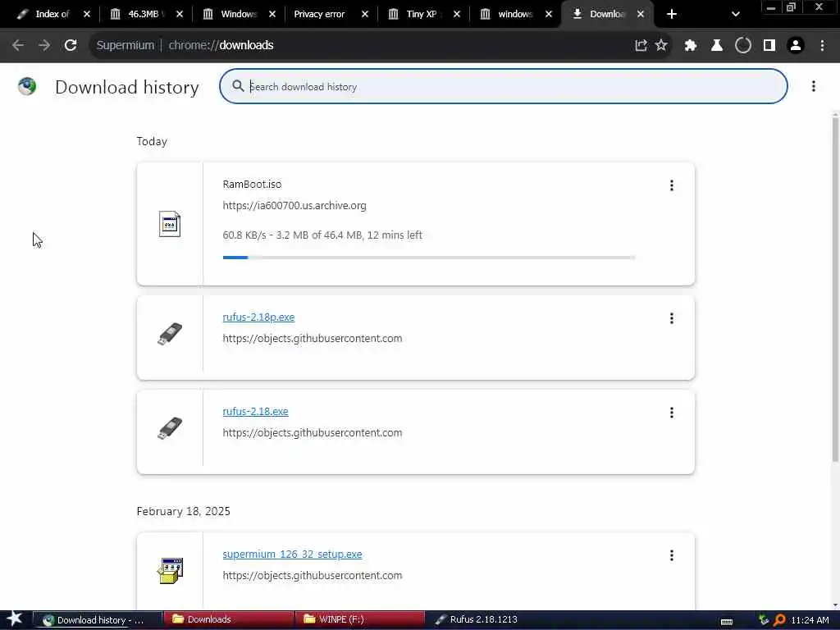Screen dimensions: 840x630
Task: Click the Supermium logo beside Download history
Action: coord(27,86)
